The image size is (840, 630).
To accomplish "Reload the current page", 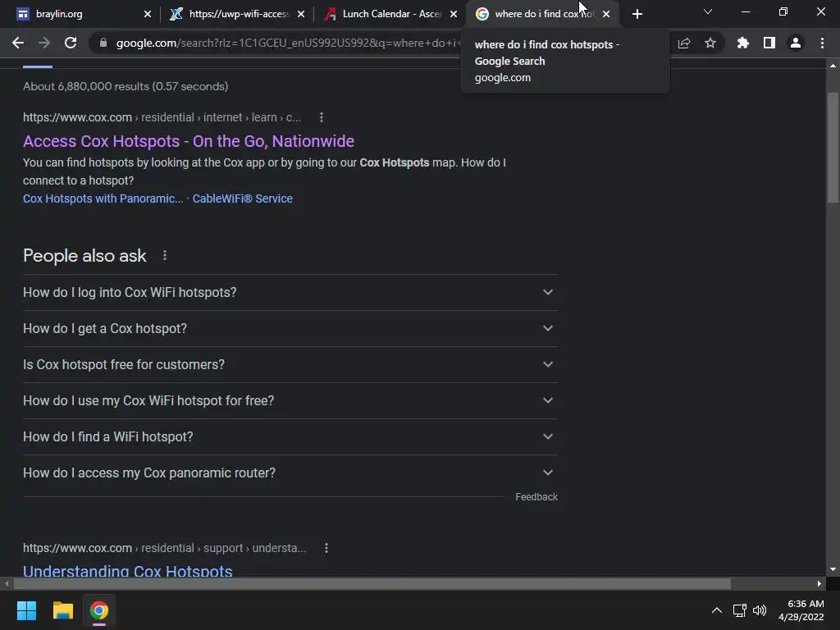I will point(71,43).
